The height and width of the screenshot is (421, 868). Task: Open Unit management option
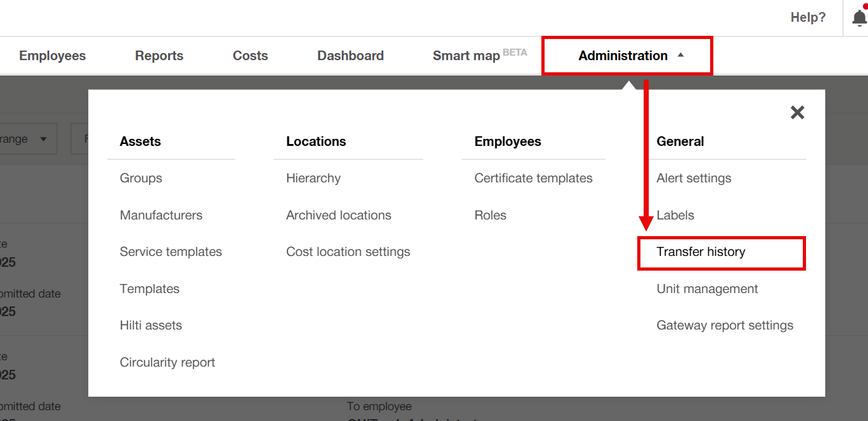coord(707,289)
